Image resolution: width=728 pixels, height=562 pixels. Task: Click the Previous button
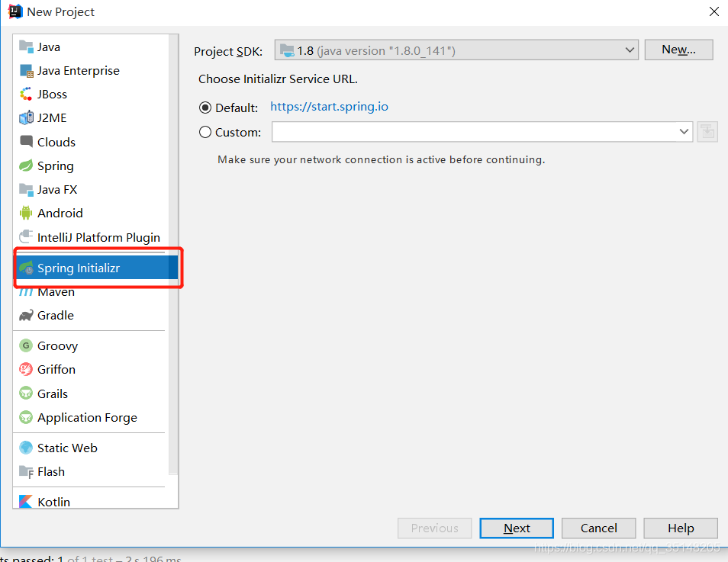[x=434, y=528]
